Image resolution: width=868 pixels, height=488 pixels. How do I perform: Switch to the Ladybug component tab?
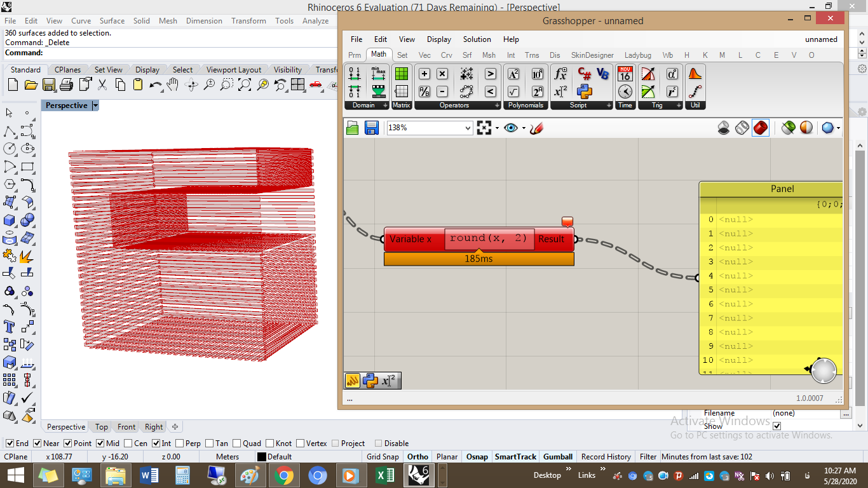638,55
